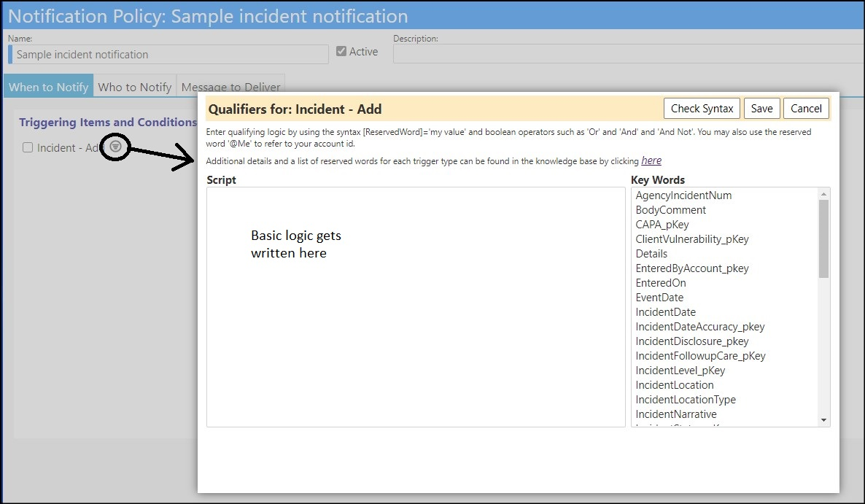The width and height of the screenshot is (865, 504).
Task: Pick ClientVulnerability_pKey key word
Action: [x=691, y=239]
